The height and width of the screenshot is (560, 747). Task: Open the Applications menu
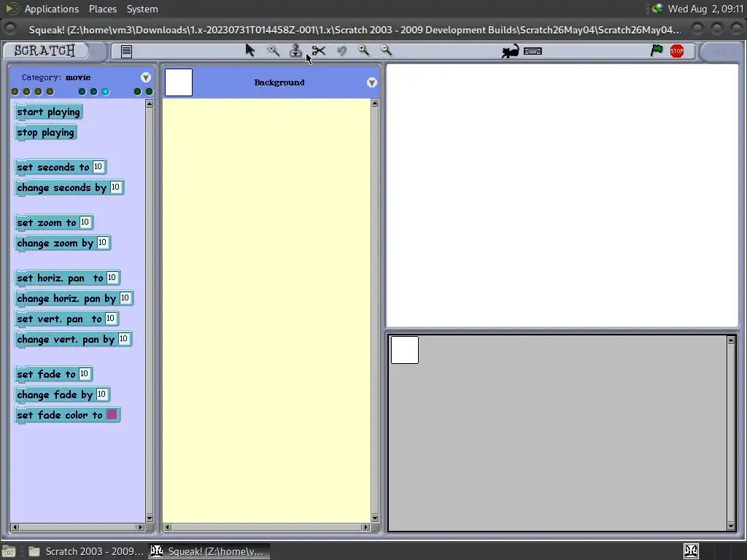(x=52, y=9)
